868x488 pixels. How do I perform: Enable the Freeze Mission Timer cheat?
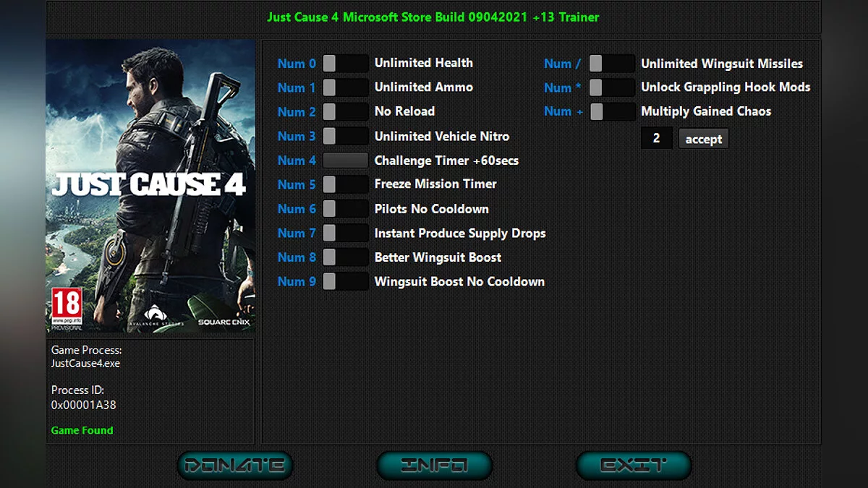[345, 184]
